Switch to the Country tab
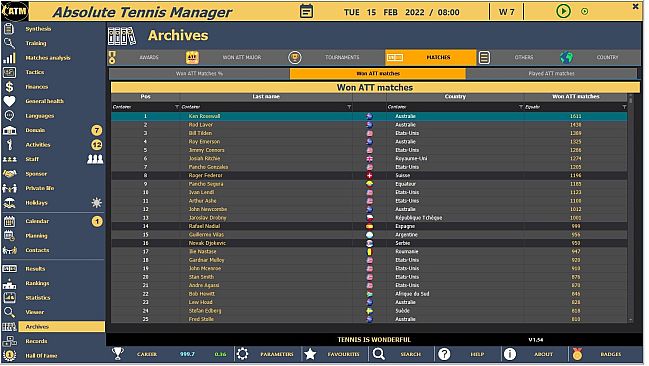 599,57
